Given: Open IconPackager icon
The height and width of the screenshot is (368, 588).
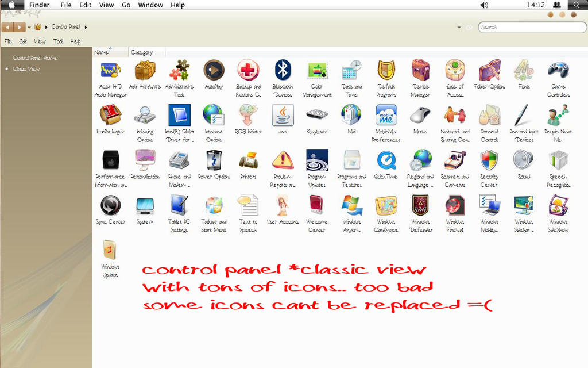Looking at the screenshot, I should [111, 115].
